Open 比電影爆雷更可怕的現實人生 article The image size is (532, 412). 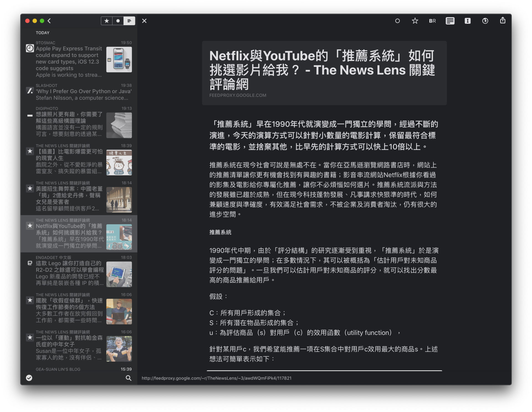pos(79,159)
